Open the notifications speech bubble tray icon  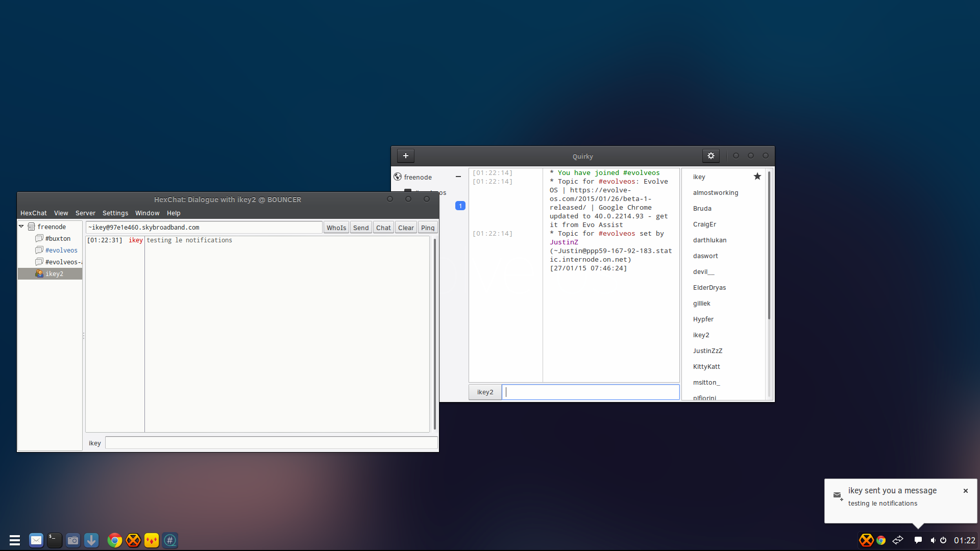pyautogui.click(x=918, y=540)
